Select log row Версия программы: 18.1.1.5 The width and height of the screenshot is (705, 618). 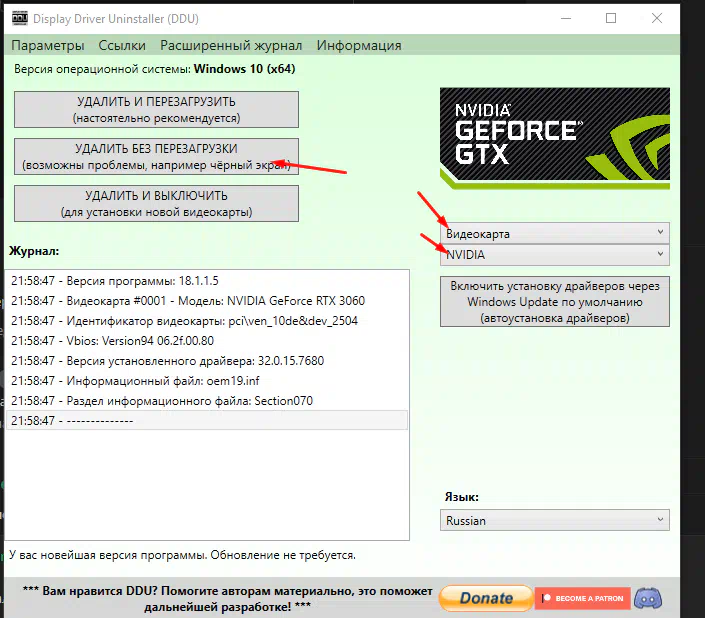pos(207,281)
